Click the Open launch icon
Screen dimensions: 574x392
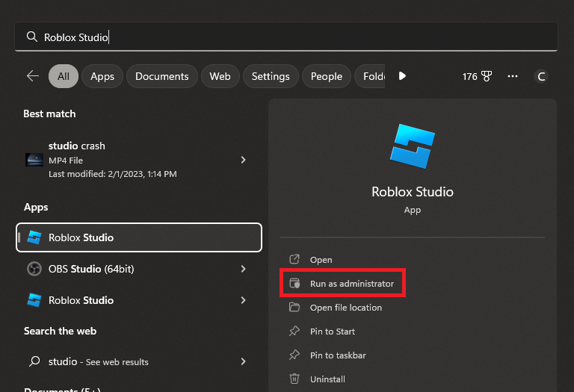pyautogui.click(x=294, y=259)
